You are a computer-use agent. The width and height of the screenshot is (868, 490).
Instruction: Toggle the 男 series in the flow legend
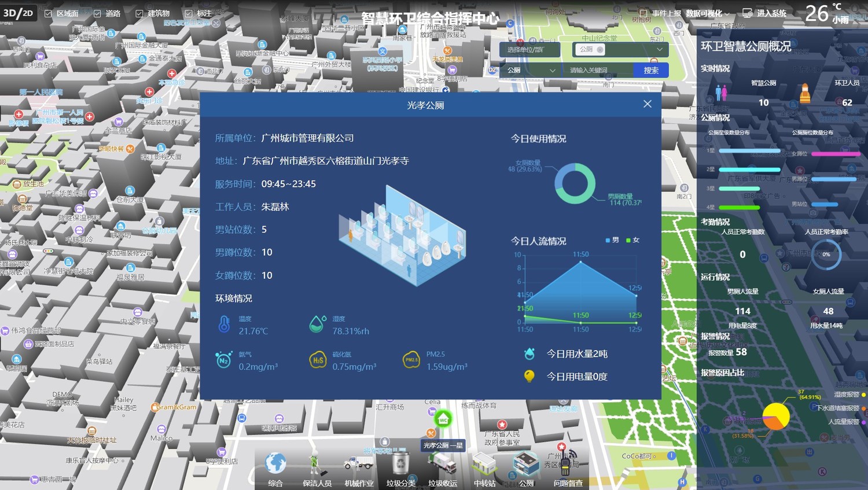click(x=612, y=240)
